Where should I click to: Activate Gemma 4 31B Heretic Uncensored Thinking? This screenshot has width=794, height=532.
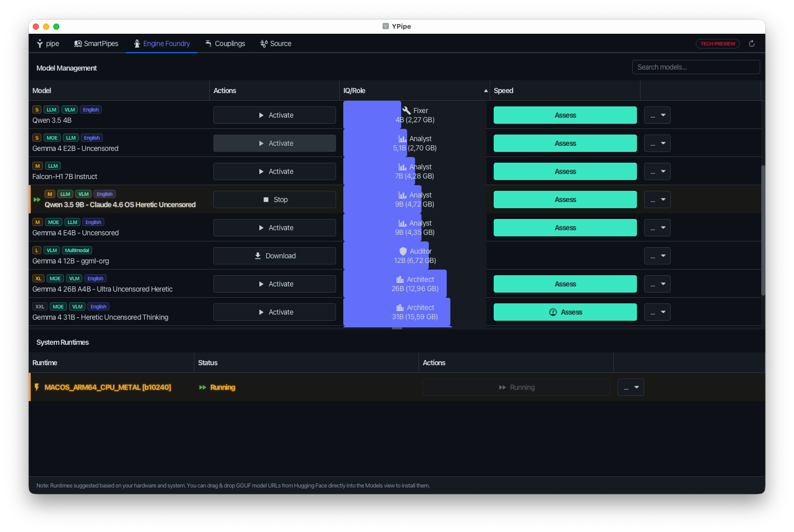click(275, 312)
